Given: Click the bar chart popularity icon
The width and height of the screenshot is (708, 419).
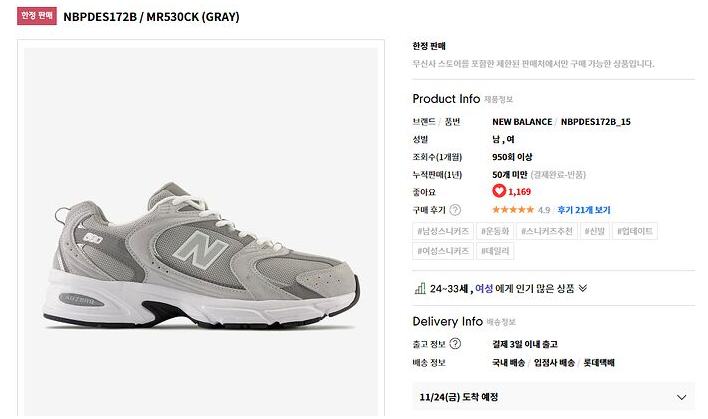Looking at the screenshot, I should (419, 288).
